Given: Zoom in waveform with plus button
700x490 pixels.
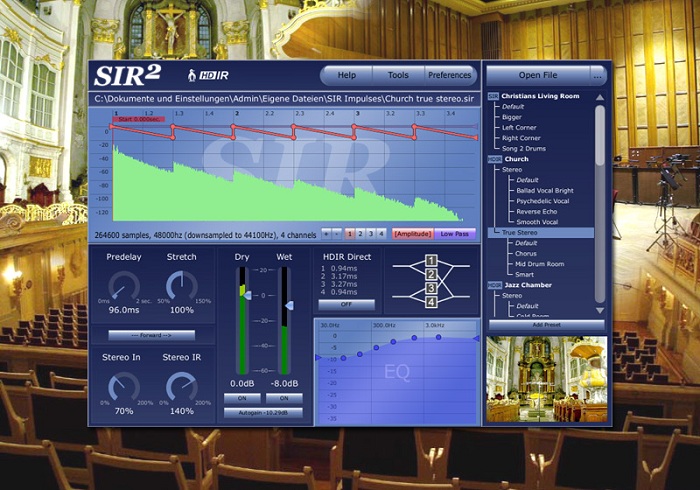Looking at the screenshot, I should point(326,233).
